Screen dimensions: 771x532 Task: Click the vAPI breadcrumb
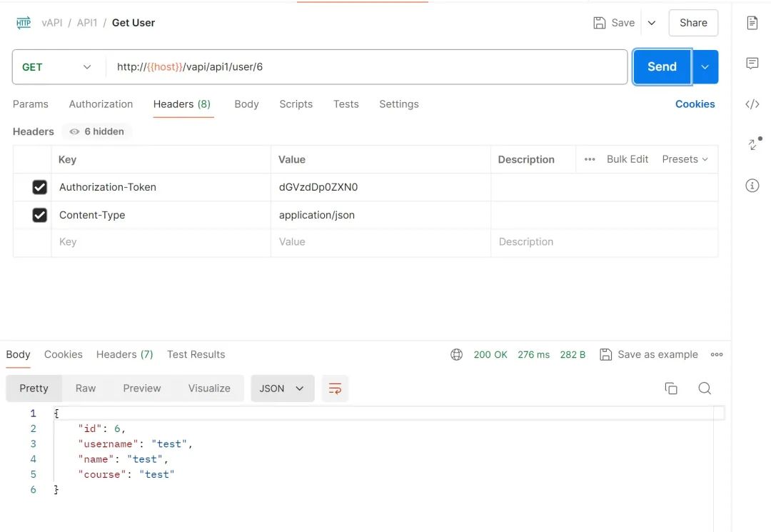point(52,23)
